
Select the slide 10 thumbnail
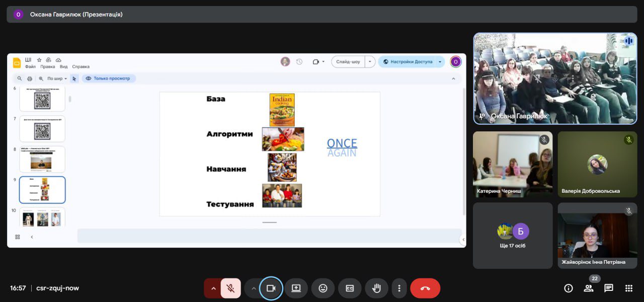coord(42,218)
